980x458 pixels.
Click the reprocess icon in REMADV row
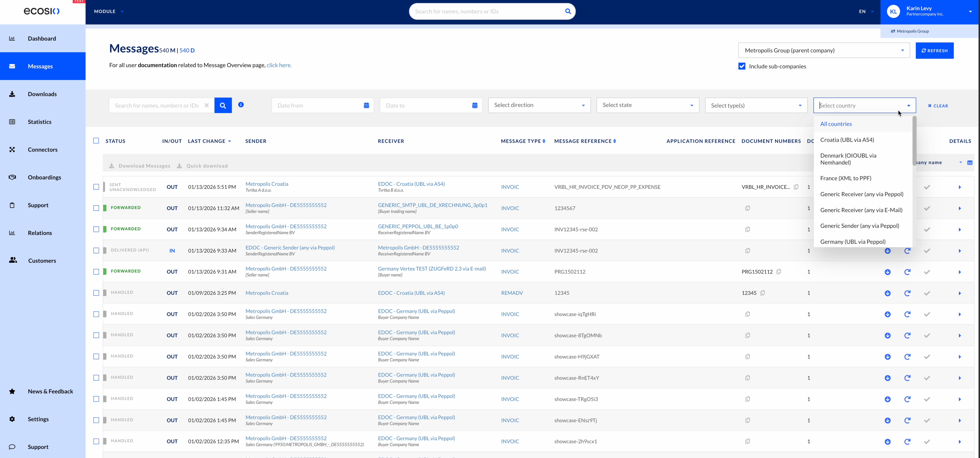907,293
